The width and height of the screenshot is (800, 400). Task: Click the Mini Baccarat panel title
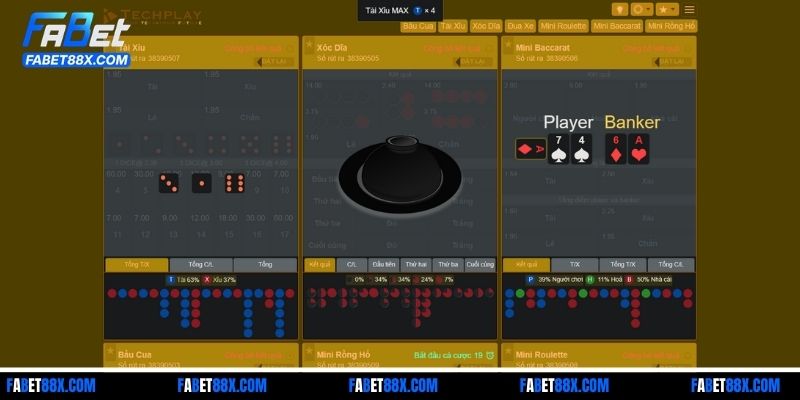click(543, 47)
